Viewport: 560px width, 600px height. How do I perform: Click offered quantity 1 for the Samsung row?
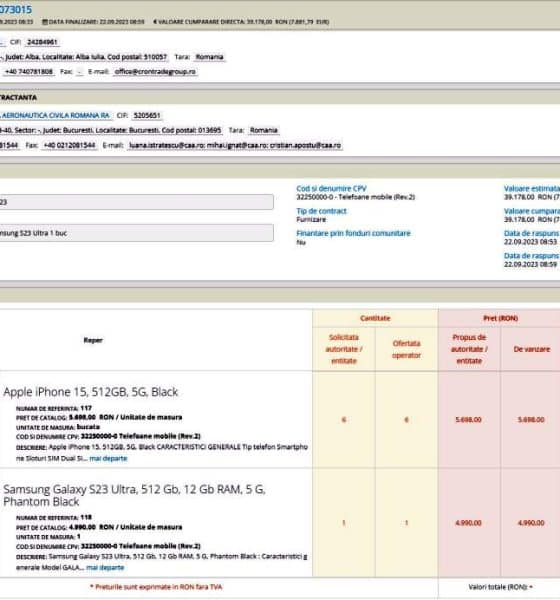coord(406,523)
